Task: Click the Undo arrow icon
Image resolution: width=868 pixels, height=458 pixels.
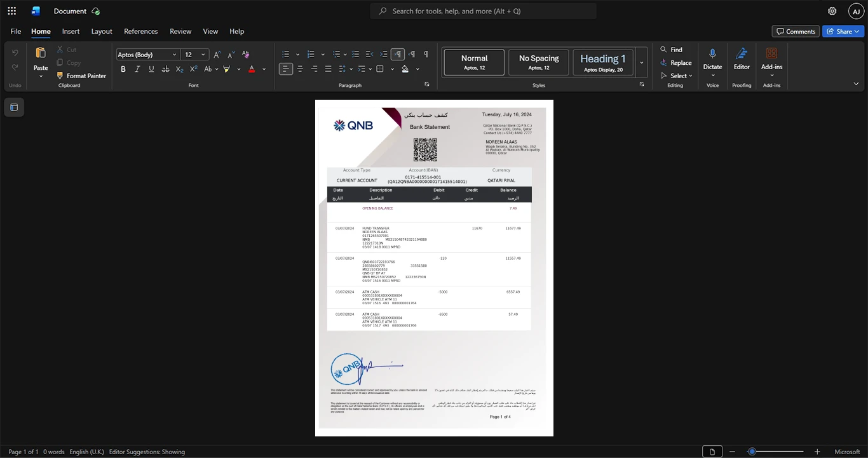Action: tap(15, 52)
